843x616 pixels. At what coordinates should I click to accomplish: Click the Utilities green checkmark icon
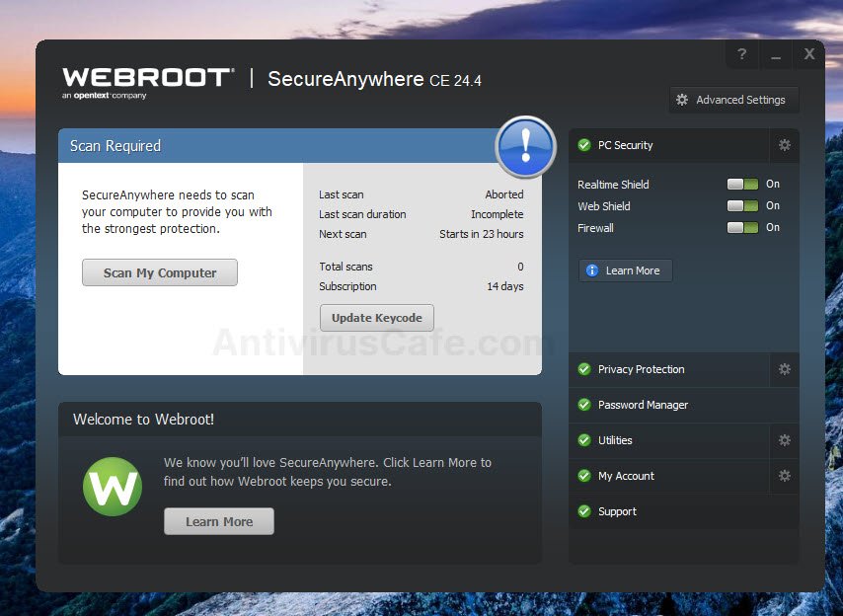point(583,440)
